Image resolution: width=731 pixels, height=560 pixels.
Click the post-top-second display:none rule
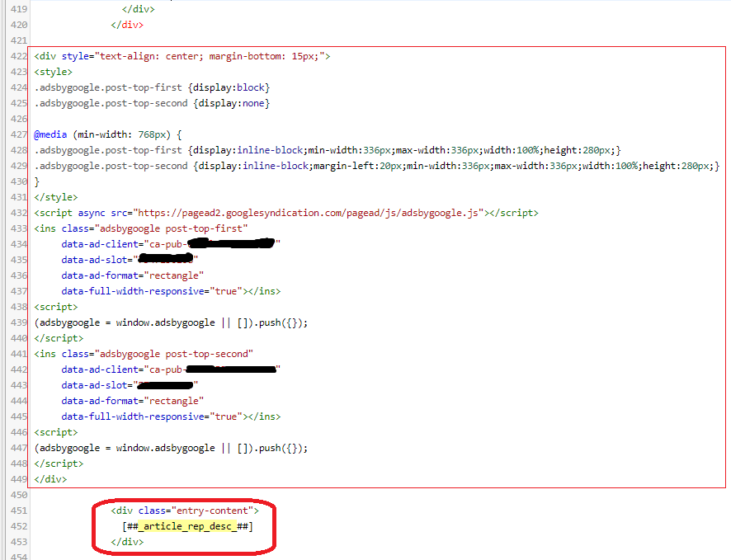[152, 103]
